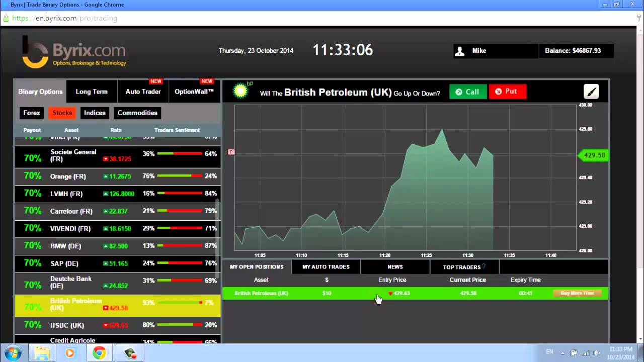This screenshot has height=362, width=644.
Task: Click the Call button
Action: coord(468,92)
